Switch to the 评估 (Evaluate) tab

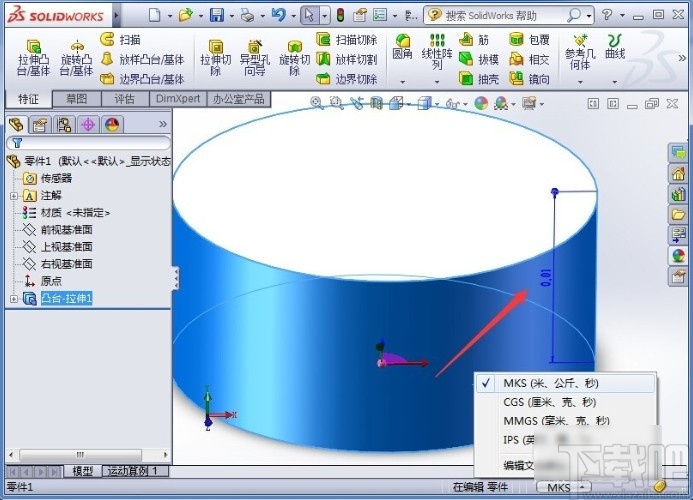tap(125, 99)
